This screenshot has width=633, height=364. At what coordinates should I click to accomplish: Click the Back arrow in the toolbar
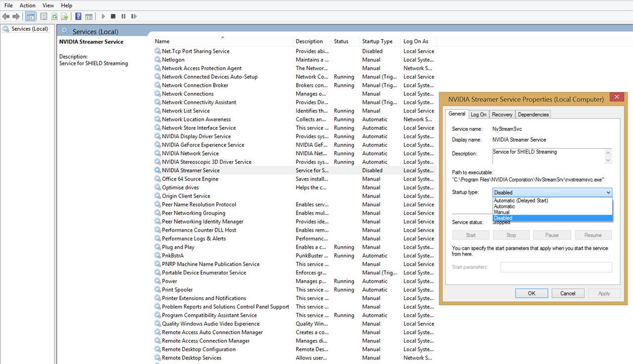[6, 16]
